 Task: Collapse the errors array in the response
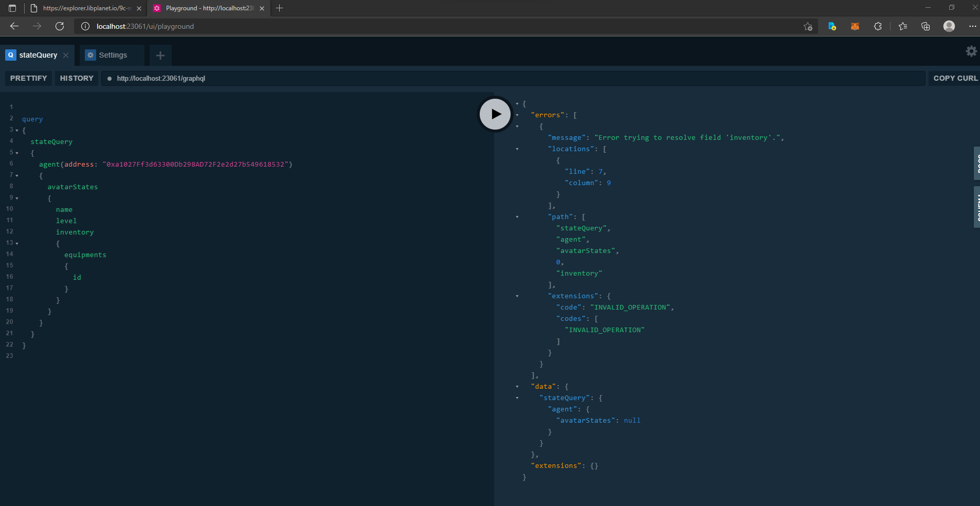click(x=517, y=115)
